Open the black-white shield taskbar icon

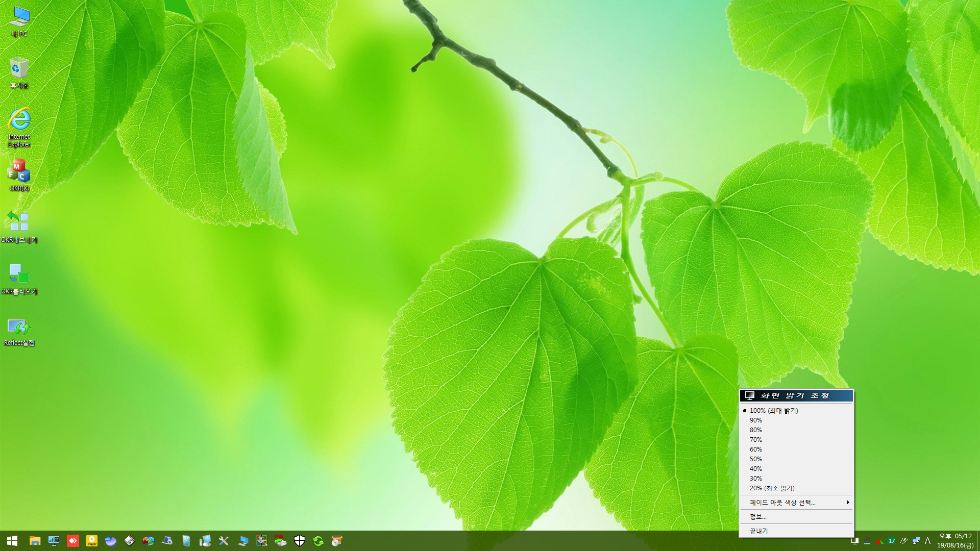tap(300, 541)
